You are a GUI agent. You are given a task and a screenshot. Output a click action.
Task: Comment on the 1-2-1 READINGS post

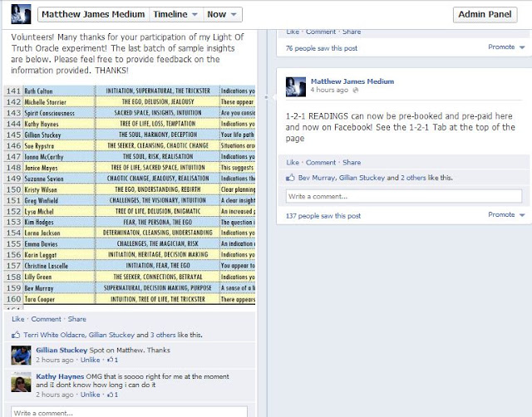pos(321,162)
